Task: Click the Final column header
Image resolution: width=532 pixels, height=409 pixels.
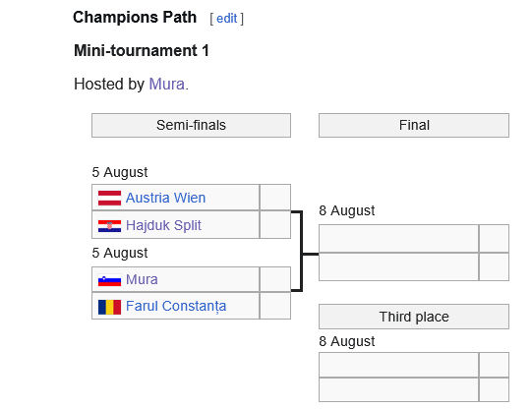Action: click(414, 125)
